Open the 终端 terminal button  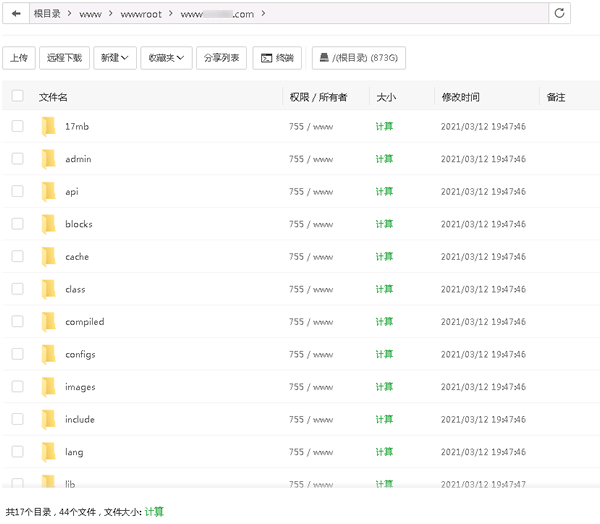pyautogui.click(x=277, y=58)
